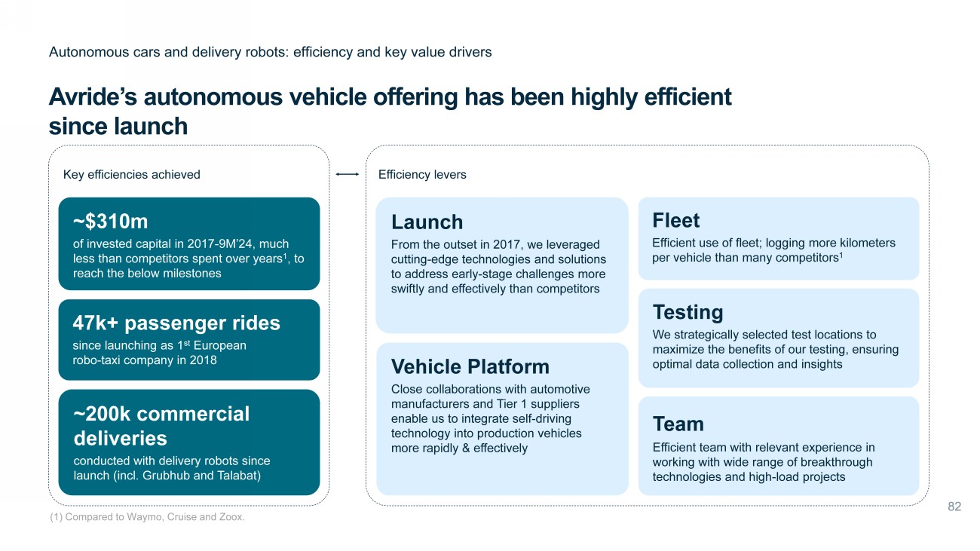The height and width of the screenshot is (551, 980).
Task: Select the ~$310m invested capital card
Action: [x=188, y=243]
